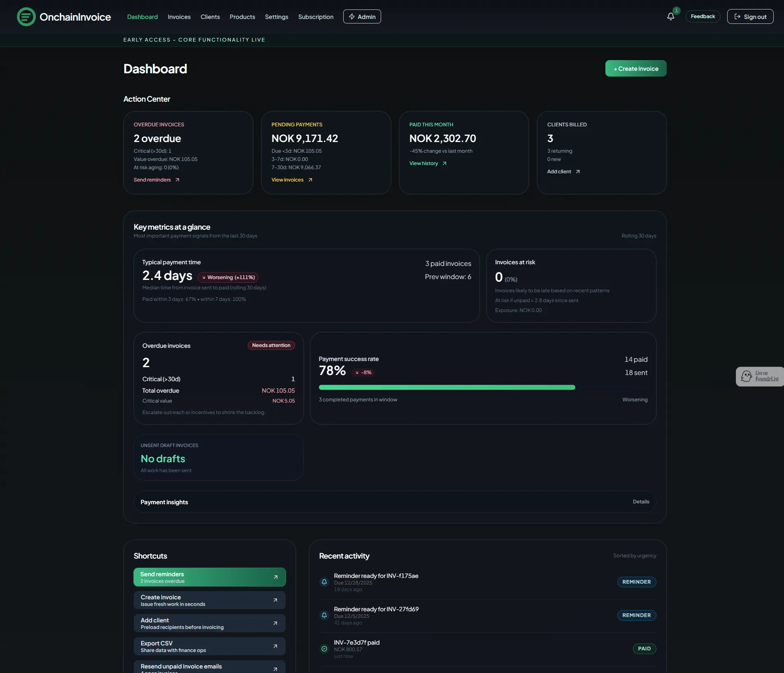Open the Invoices menu item
Screen dimensions: 784x673
(x=179, y=17)
